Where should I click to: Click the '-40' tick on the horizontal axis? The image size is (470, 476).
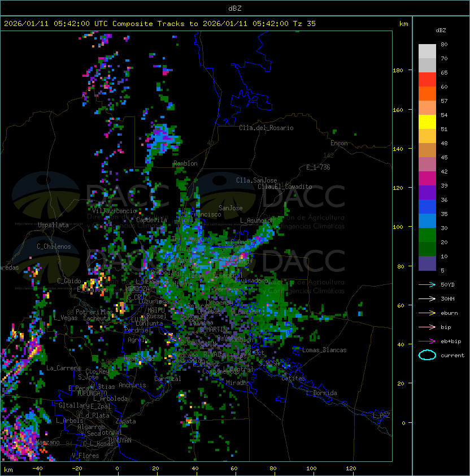pyautogui.click(x=38, y=469)
